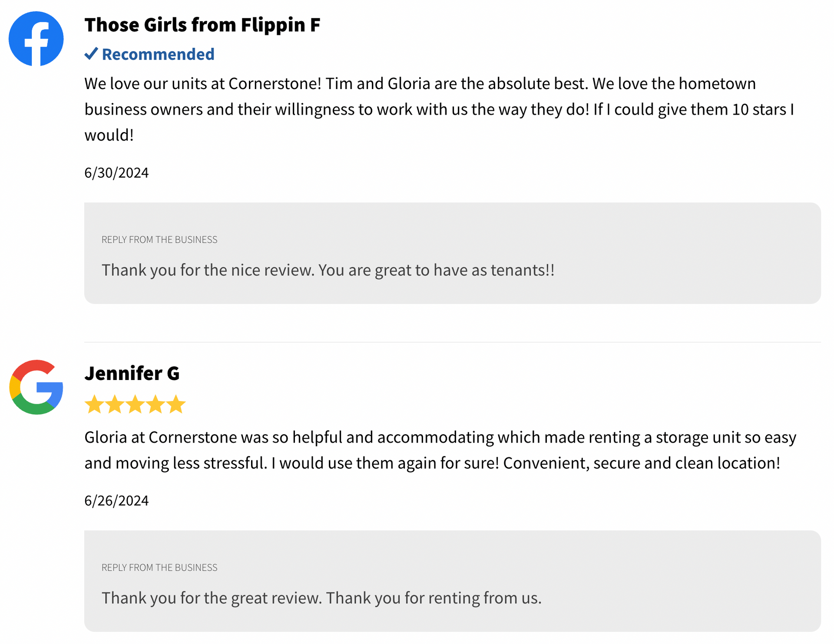Screen dimensions: 834x644
Task: Click the second gold star in Jennifer's rating
Action: point(115,404)
